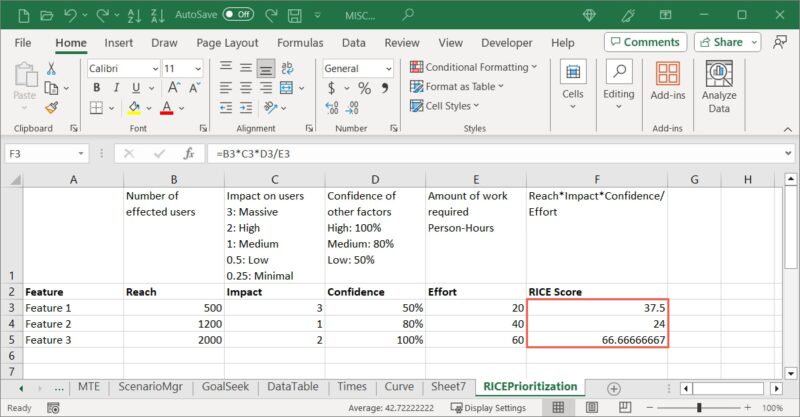Click the Decrease Indent icon
800x417 pixels.
[226, 108]
